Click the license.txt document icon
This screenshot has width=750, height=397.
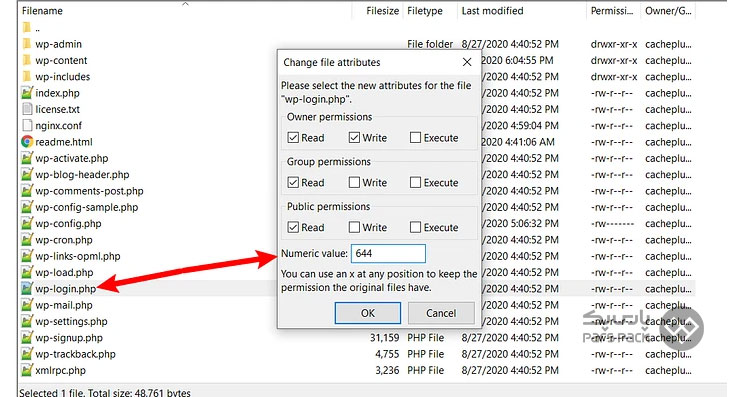(27, 109)
